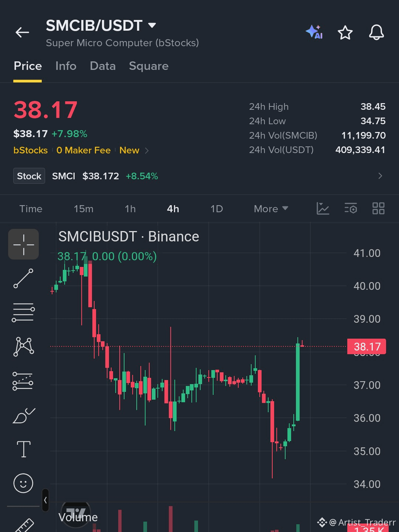Image resolution: width=399 pixels, height=532 pixels.
Task: Open the AI analysis sparkle icon
Action: click(x=314, y=32)
